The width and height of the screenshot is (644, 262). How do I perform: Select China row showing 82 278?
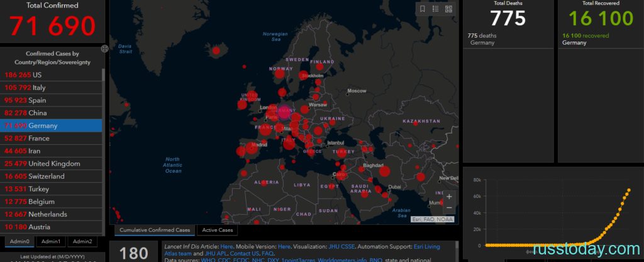(x=51, y=113)
